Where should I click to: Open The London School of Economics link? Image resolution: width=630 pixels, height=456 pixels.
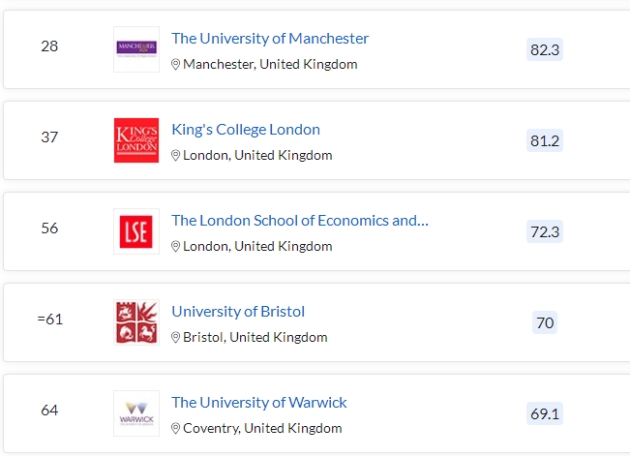coord(300,220)
